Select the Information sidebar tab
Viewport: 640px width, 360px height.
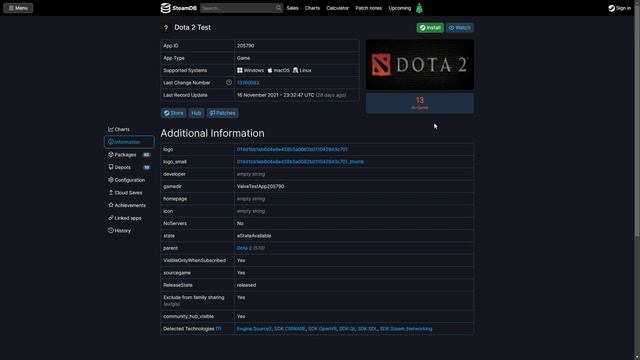[x=129, y=142]
